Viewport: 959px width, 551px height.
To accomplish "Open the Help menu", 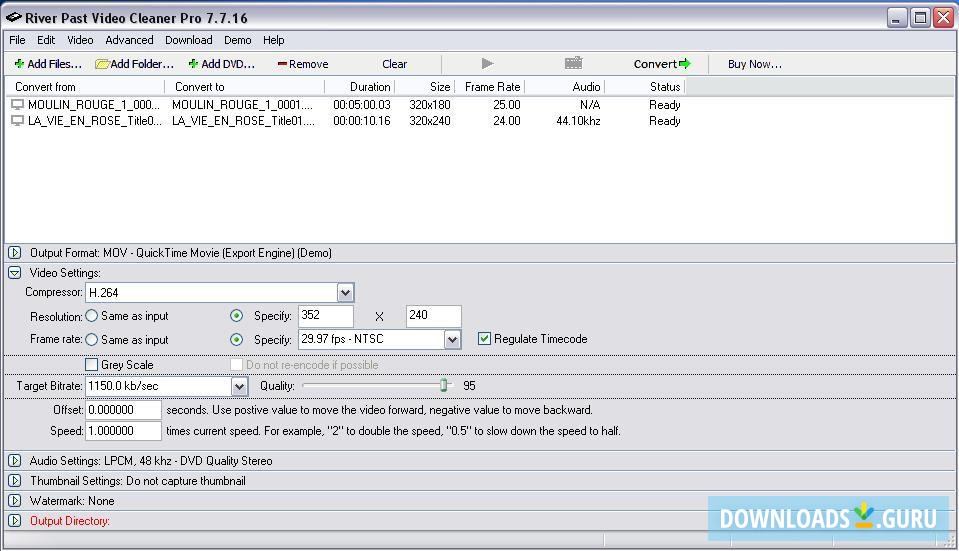I will (x=273, y=40).
